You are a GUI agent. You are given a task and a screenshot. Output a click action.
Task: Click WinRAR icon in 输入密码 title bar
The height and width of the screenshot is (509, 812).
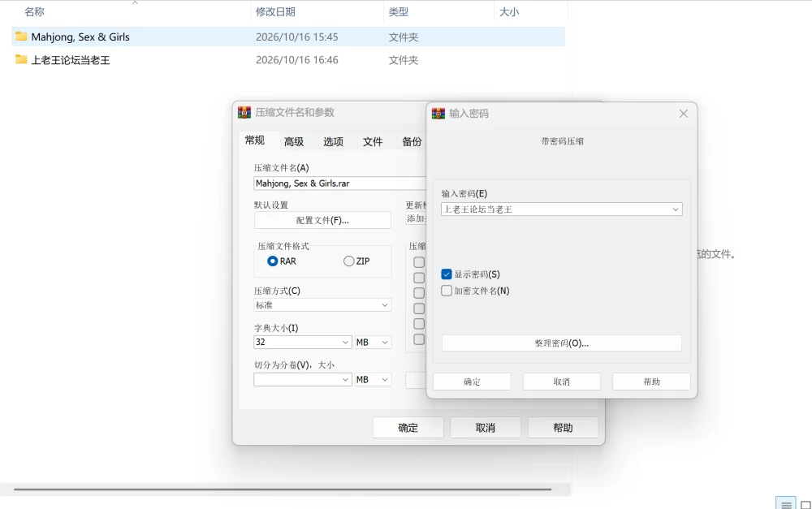click(438, 114)
